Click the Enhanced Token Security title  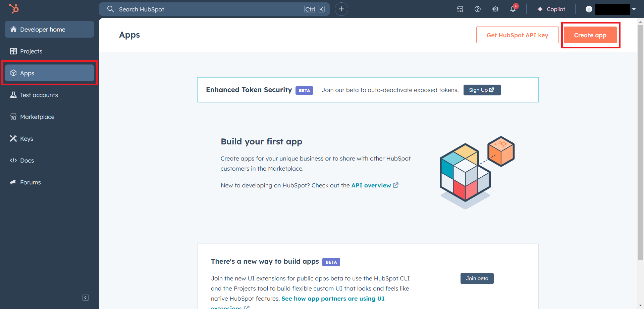(249, 90)
